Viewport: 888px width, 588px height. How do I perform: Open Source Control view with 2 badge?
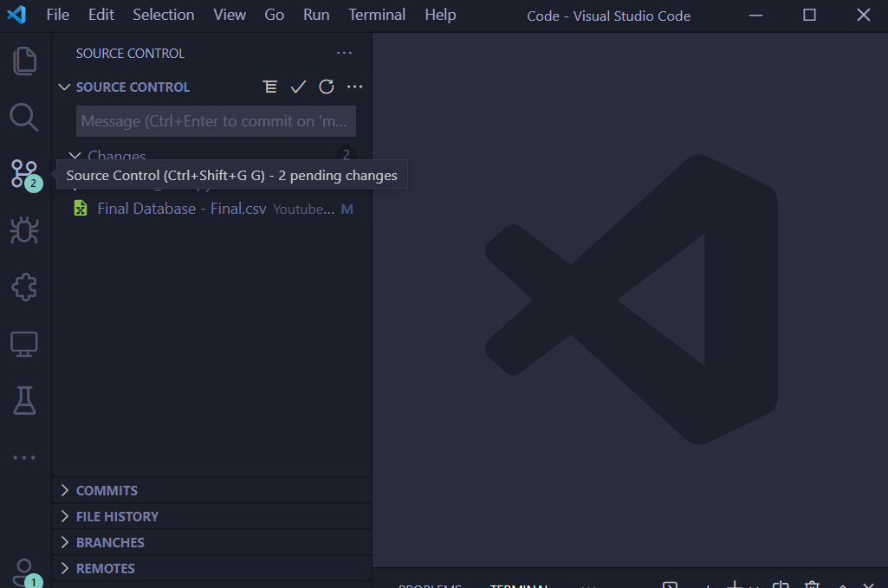coord(25,174)
